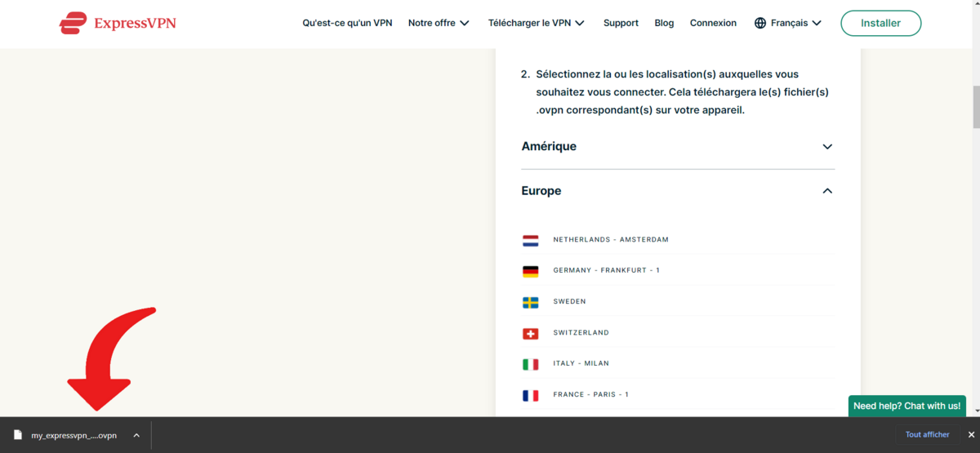The width and height of the screenshot is (980, 453).
Task: Click the Sweden flag icon
Action: pyautogui.click(x=530, y=302)
